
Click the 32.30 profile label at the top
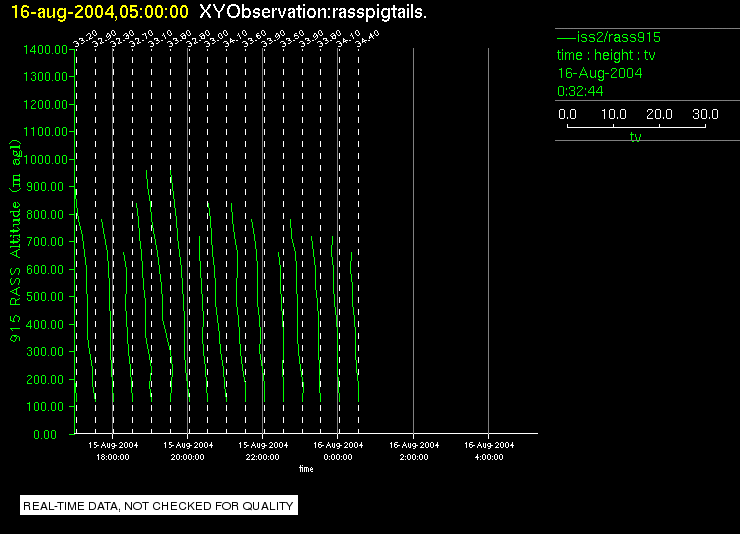coord(123,39)
